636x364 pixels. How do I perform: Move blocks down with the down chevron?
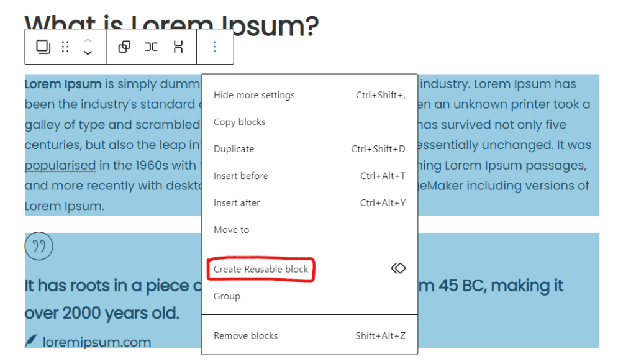[88, 53]
